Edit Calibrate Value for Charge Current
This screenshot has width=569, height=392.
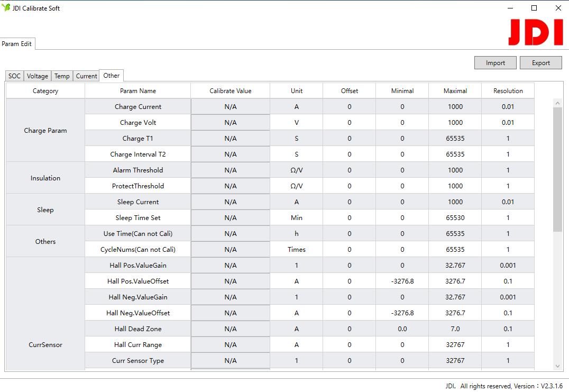(x=230, y=107)
